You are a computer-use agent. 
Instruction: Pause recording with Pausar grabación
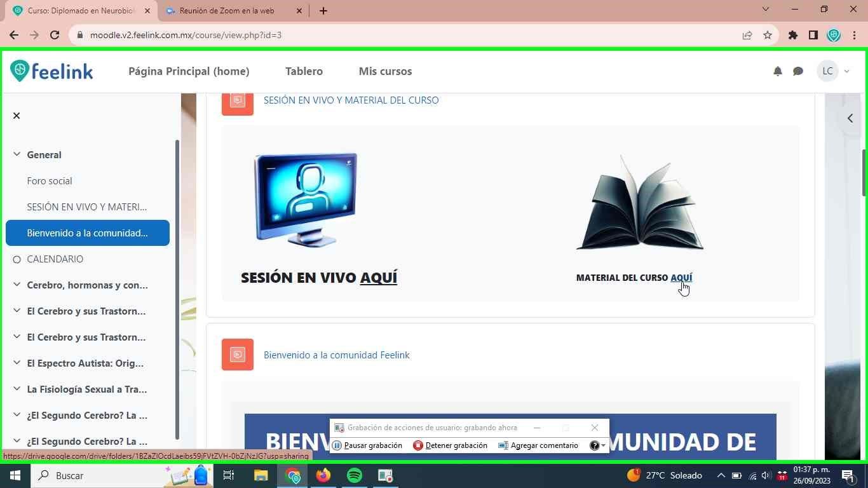(x=336, y=445)
